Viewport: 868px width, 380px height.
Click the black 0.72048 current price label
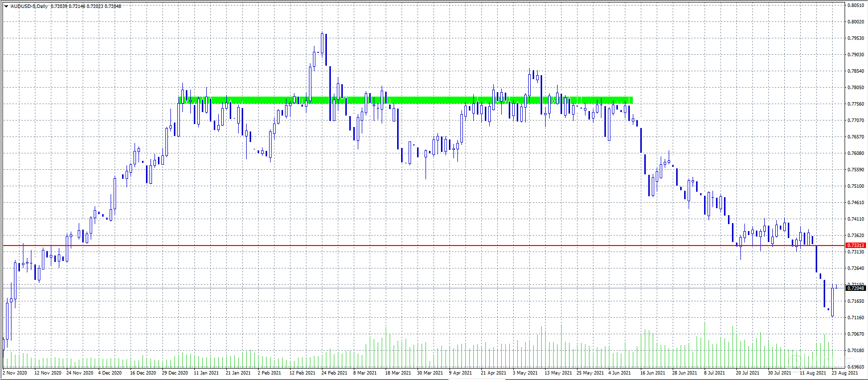pyautogui.click(x=856, y=288)
